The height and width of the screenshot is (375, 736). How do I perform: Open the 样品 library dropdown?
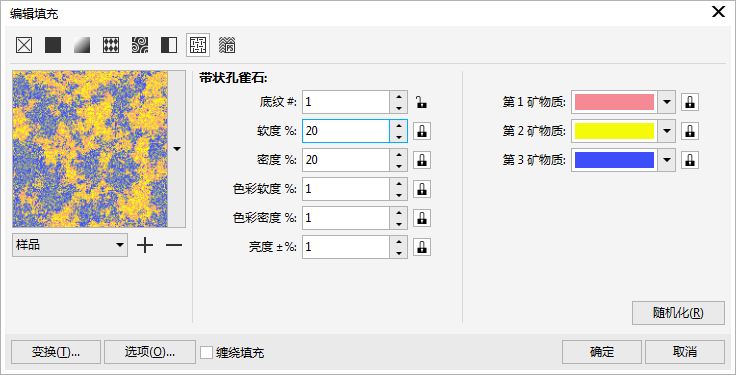pyautogui.click(x=70, y=245)
